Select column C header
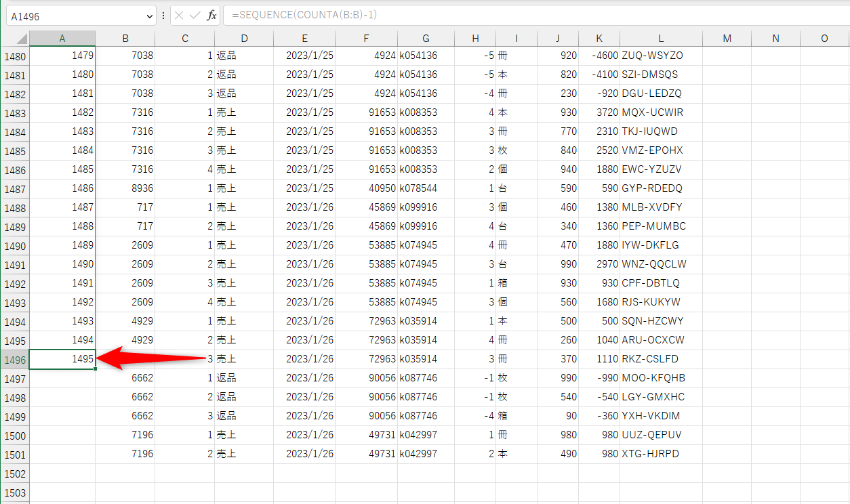The image size is (850, 504). point(185,39)
